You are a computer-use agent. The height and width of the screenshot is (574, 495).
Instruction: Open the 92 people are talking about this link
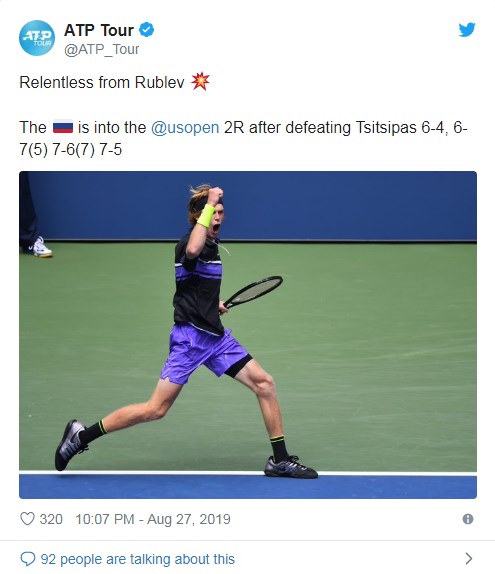[138, 559]
